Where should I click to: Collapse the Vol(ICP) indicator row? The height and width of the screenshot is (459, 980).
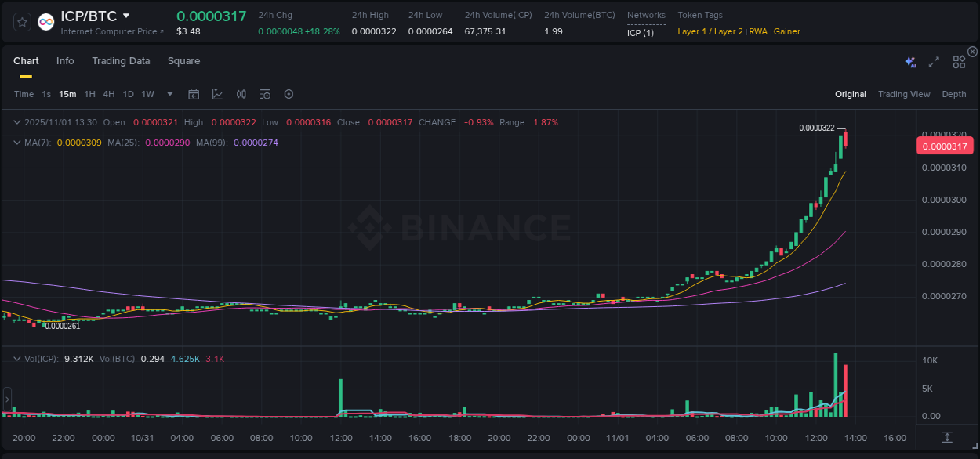coord(16,357)
